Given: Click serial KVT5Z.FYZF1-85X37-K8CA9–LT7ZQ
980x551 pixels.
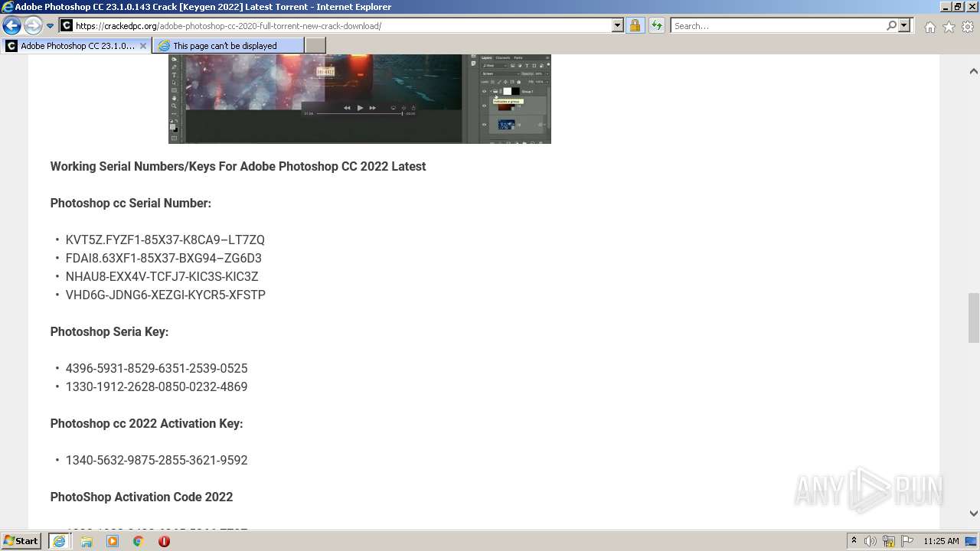Looking at the screenshot, I should point(165,240).
